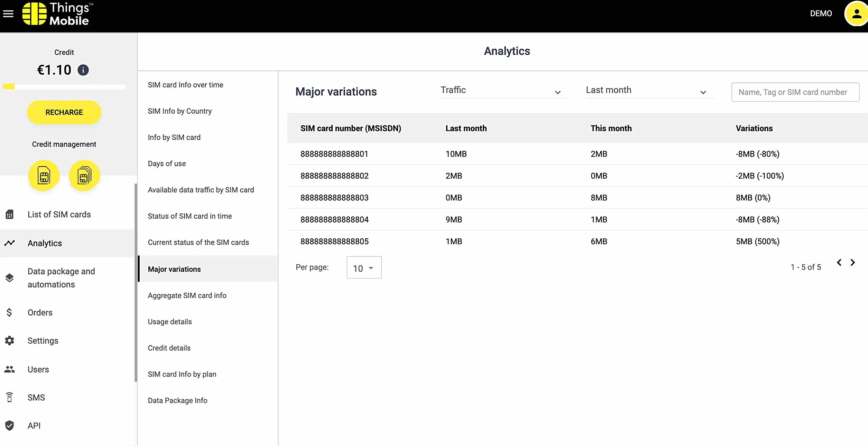Click the SIM card number (MSISDN) header
Image resolution: width=868 pixels, height=446 pixels.
351,129
